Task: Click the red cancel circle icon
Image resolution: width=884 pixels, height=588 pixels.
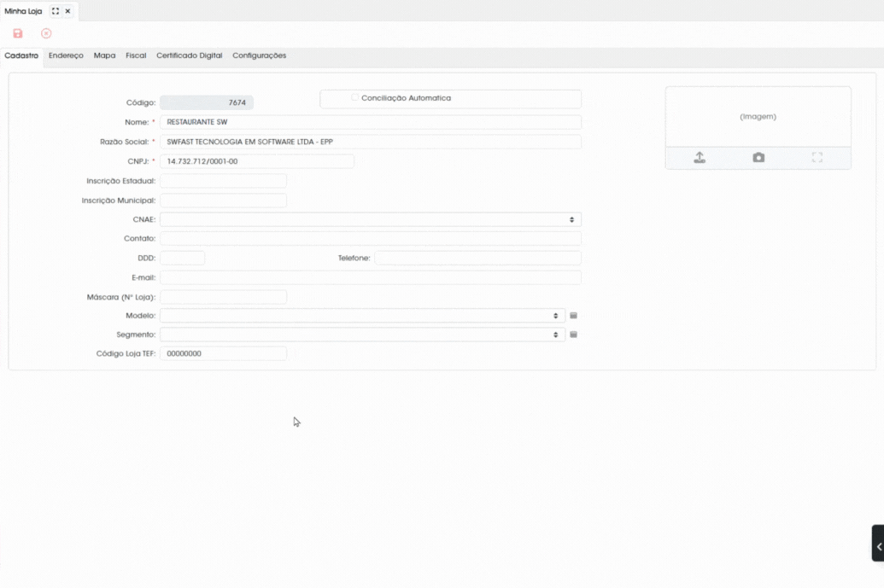Action: (x=46, y=34)
